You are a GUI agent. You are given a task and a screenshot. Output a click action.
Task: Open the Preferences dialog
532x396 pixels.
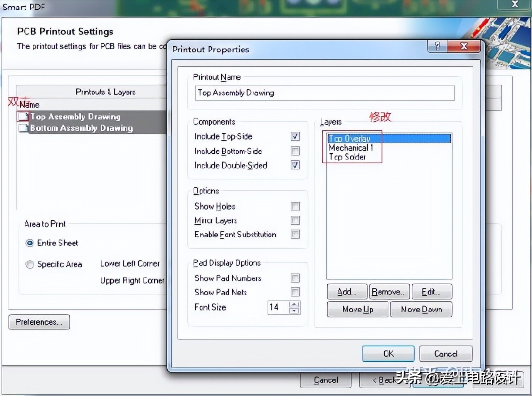tap(39, 322)
